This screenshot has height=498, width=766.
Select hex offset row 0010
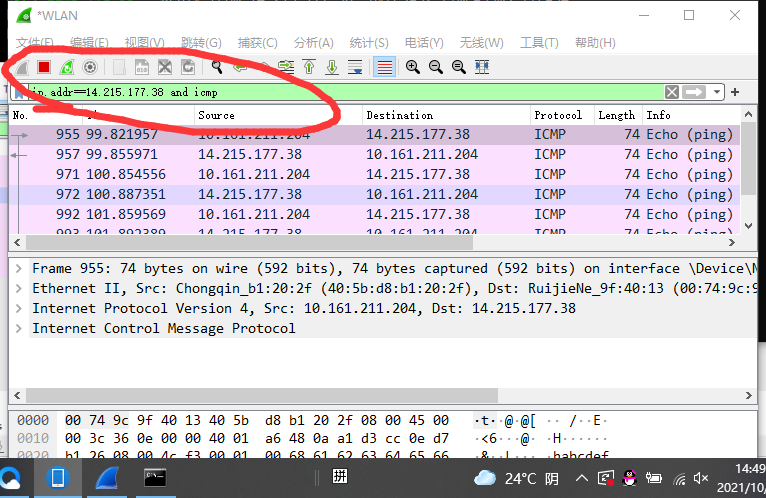pos(33,438)
